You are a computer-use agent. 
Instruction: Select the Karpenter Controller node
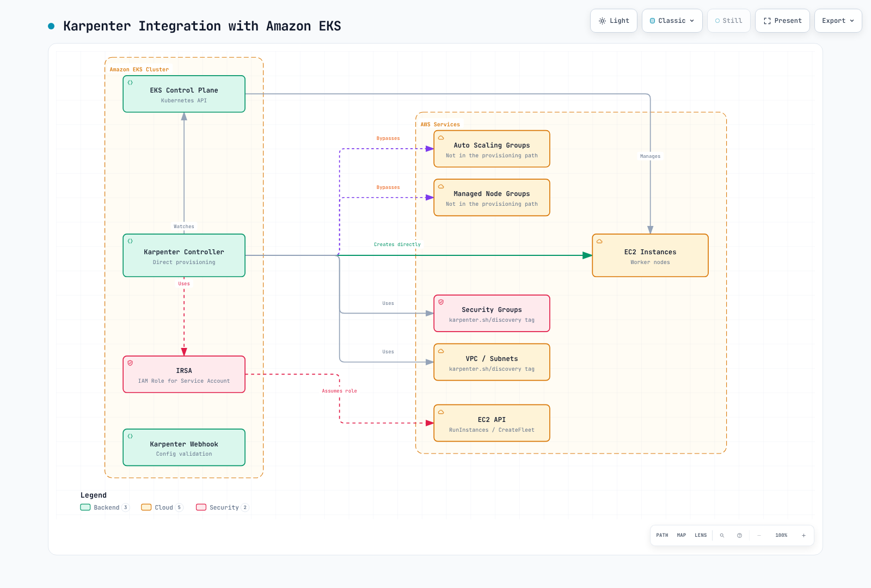click(x=184, y=255)
